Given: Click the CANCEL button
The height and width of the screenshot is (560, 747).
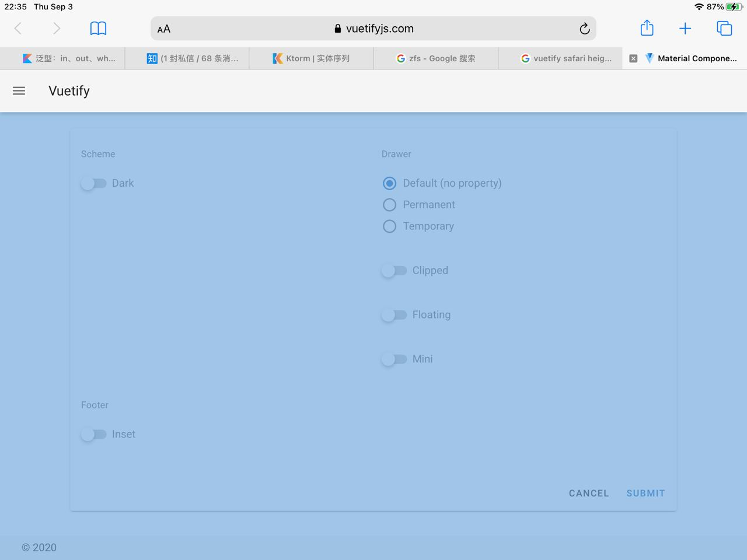Looking at the screenshot, I should tap(588, 493).
